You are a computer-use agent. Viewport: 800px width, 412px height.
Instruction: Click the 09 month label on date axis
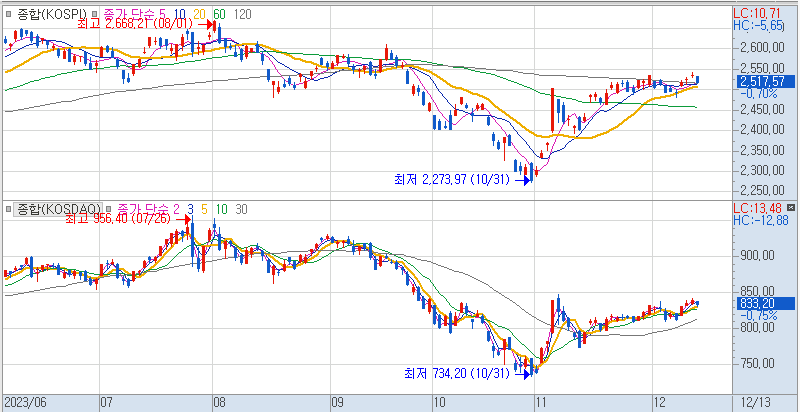click(x=337, y=403)
